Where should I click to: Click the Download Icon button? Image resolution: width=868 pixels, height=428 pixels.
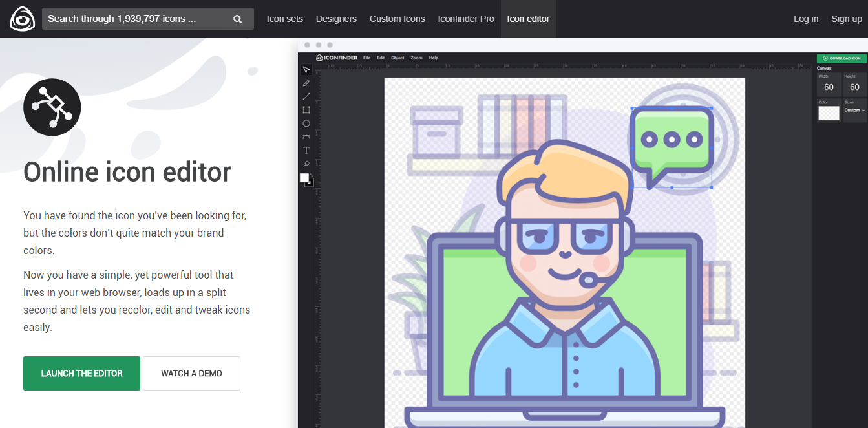[x=842, y=58]
